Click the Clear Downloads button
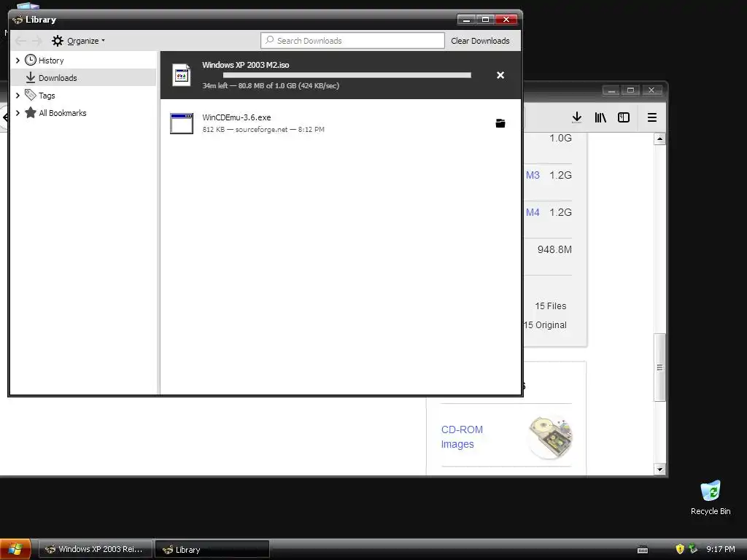The height and width of the screenshot is (560, 747). (x=480, y=41)
